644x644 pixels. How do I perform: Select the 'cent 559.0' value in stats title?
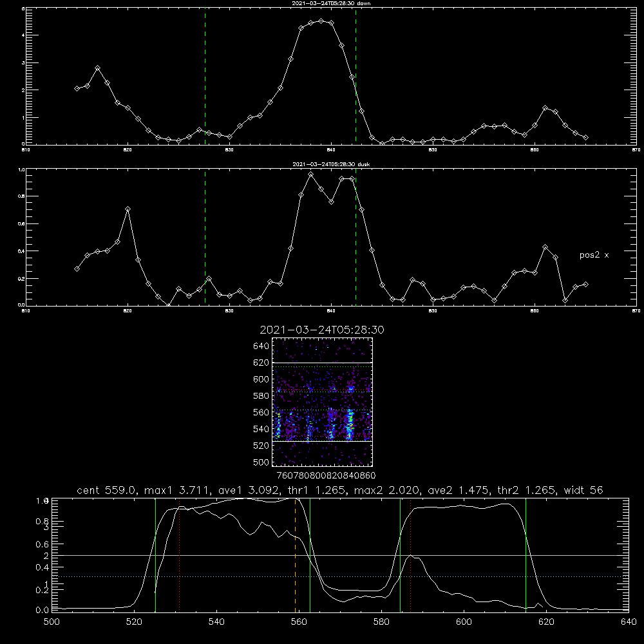[106, 490]
